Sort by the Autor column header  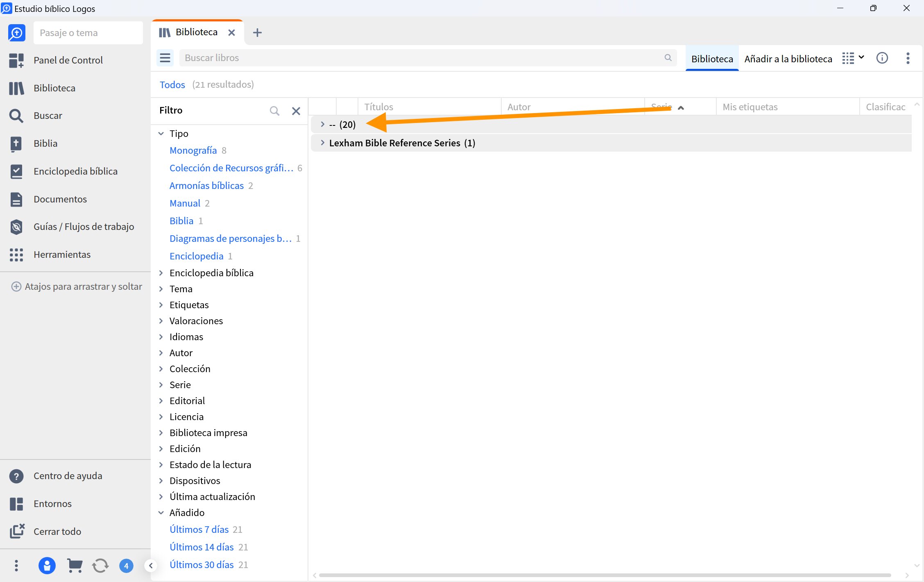[x=573, y=107]
